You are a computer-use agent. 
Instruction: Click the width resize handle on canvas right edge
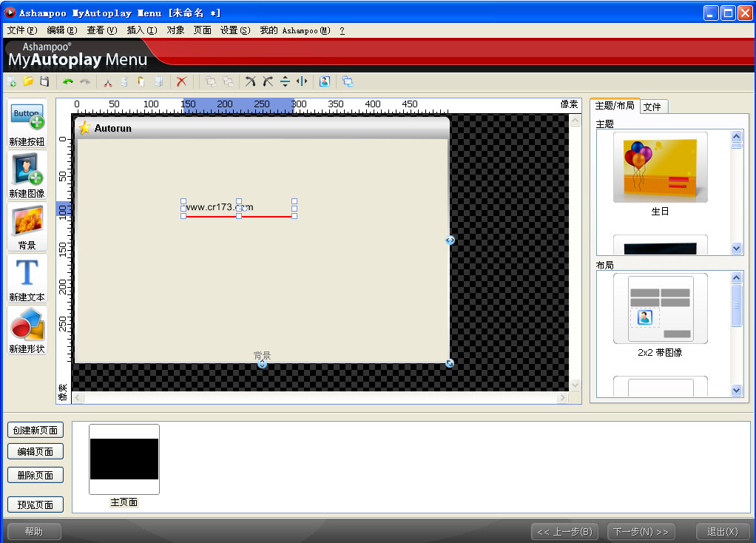pyautogui.click(x=450, y=240)
